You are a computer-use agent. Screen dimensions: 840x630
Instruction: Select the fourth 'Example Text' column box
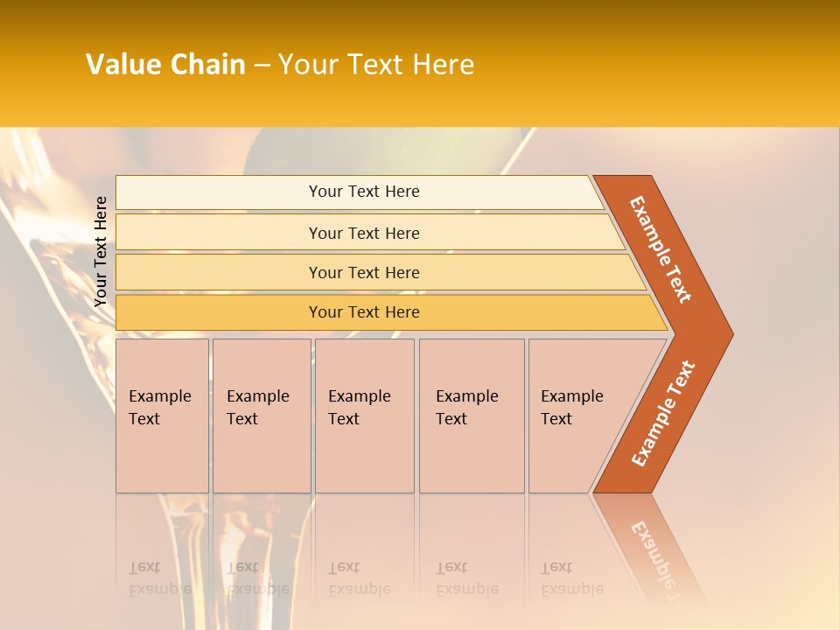[x=472, y=416]
